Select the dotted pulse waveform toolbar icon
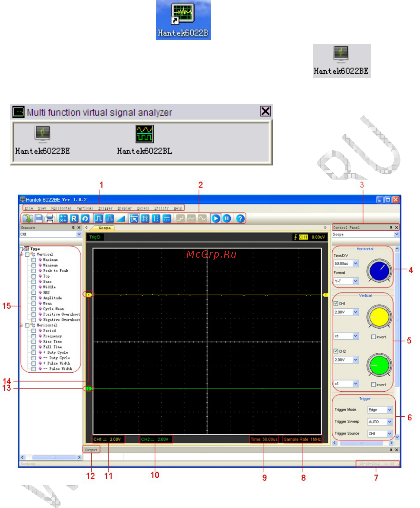The height and width of the screenshot is (508, 420). (109, 219)
